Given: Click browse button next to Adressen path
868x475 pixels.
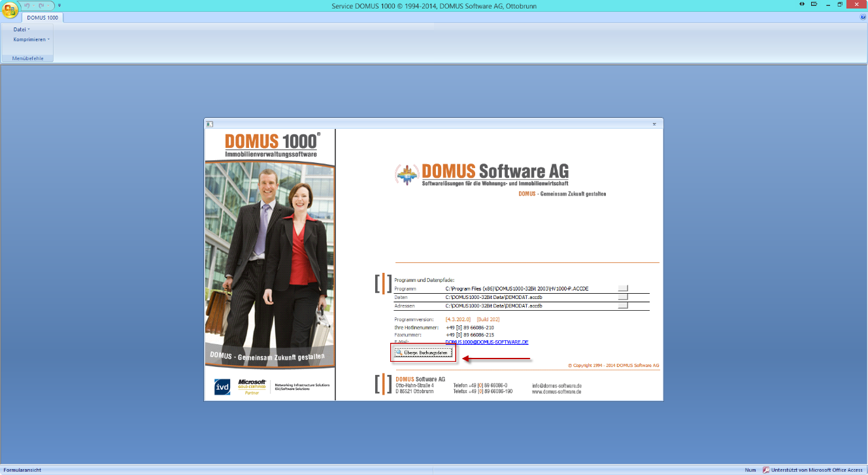Looking at the screenshot, I should pyautogui.click(x=623, y=306).
